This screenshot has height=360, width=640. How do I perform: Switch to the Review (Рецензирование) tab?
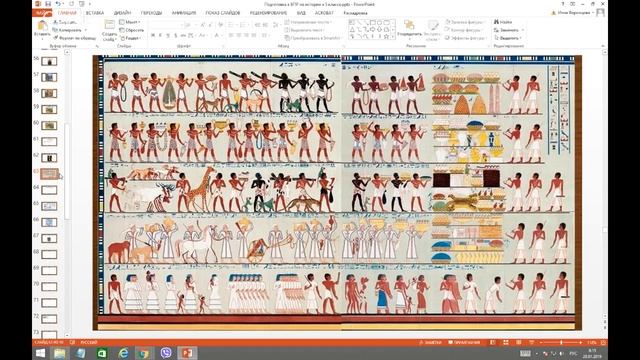[x=268, y=13]
